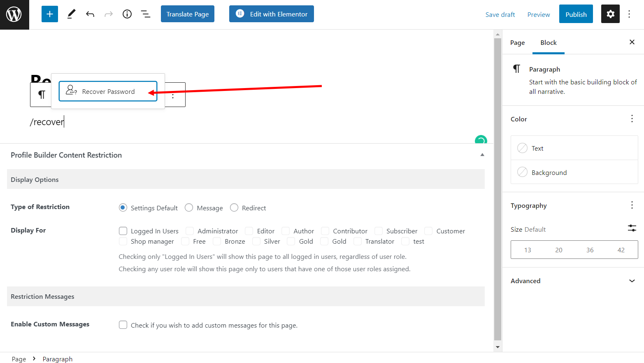Click the editor scrollbar up arrow
Screen dimensions: 644x363
click(498, 35)
